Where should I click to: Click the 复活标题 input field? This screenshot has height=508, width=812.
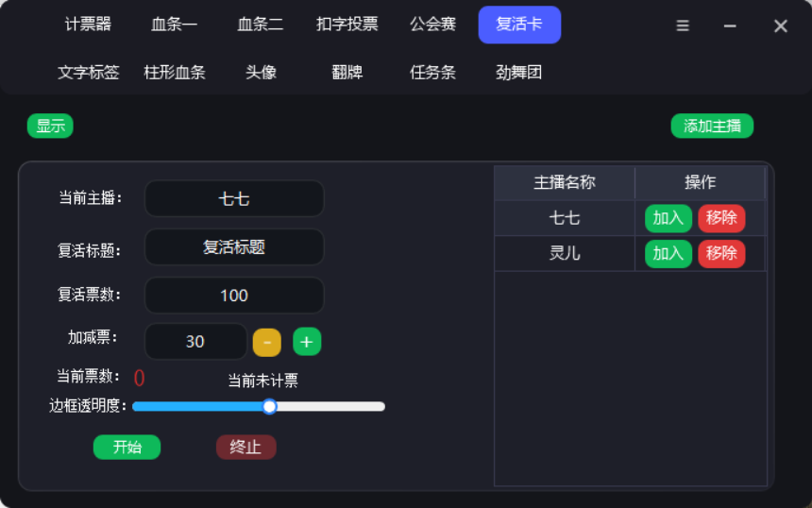[234, 247]
